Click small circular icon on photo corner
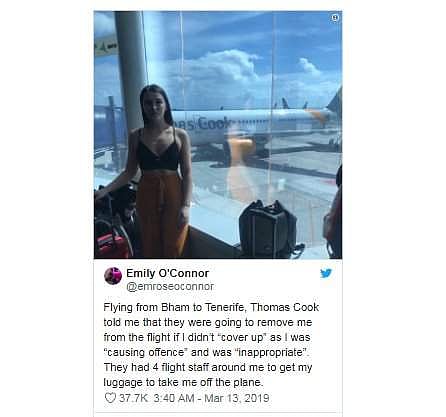446x417 pixels. (x=336, y=18)
